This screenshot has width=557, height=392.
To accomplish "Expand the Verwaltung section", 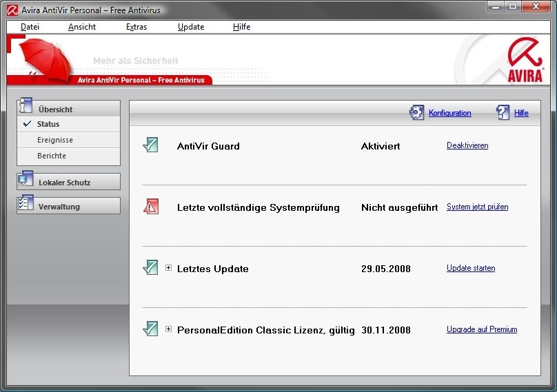I will 68,206.
